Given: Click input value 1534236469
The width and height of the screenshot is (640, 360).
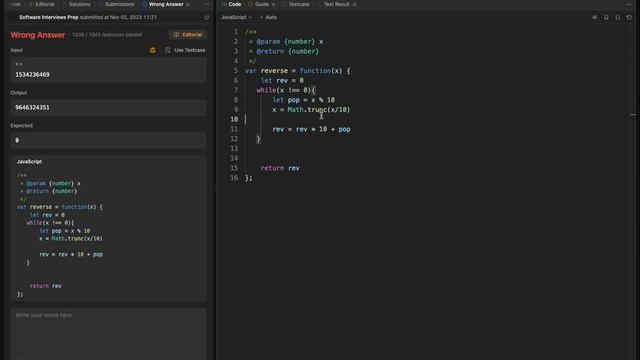Looking at the screenshot, I should point(32,75).
